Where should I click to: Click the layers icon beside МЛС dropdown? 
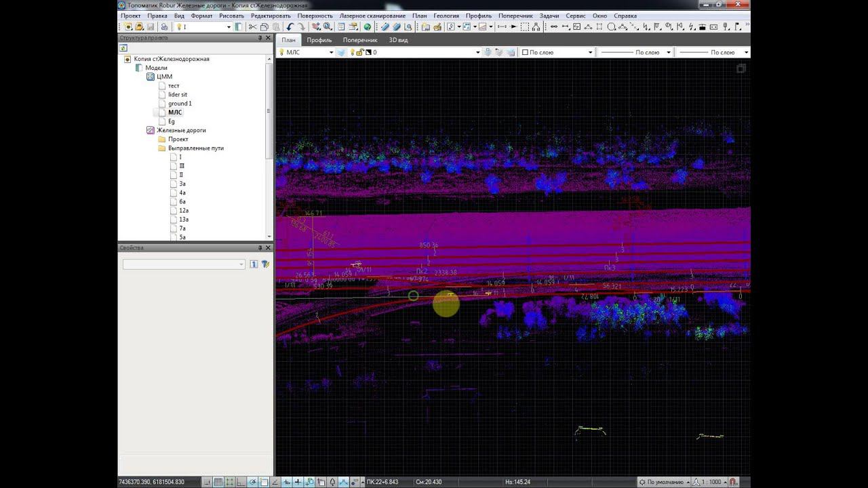(341, 52)
